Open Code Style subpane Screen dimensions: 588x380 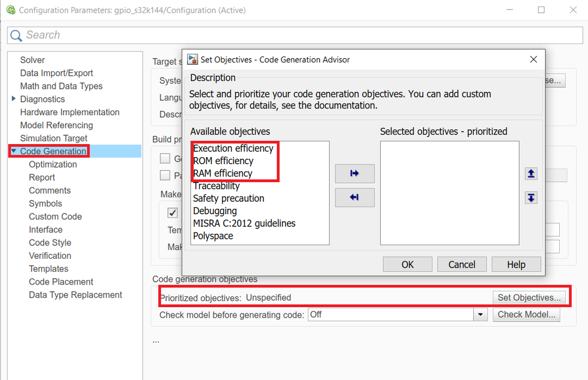click(x=50, y=243)
